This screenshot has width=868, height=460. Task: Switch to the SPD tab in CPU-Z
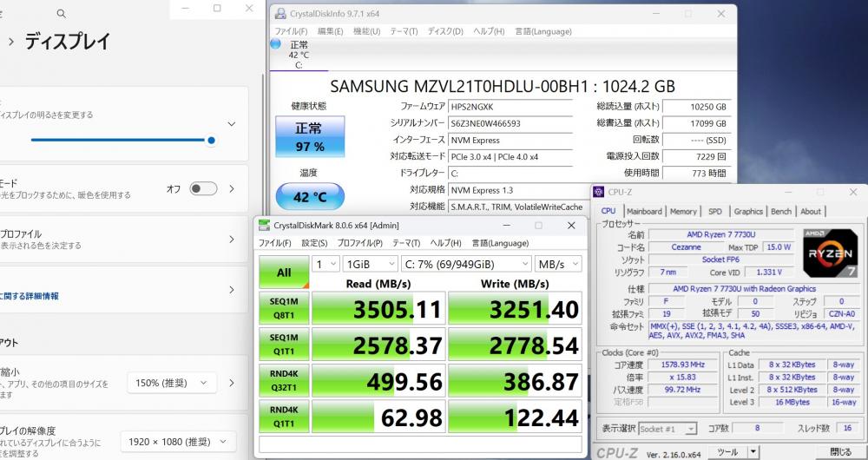point(715,212)
